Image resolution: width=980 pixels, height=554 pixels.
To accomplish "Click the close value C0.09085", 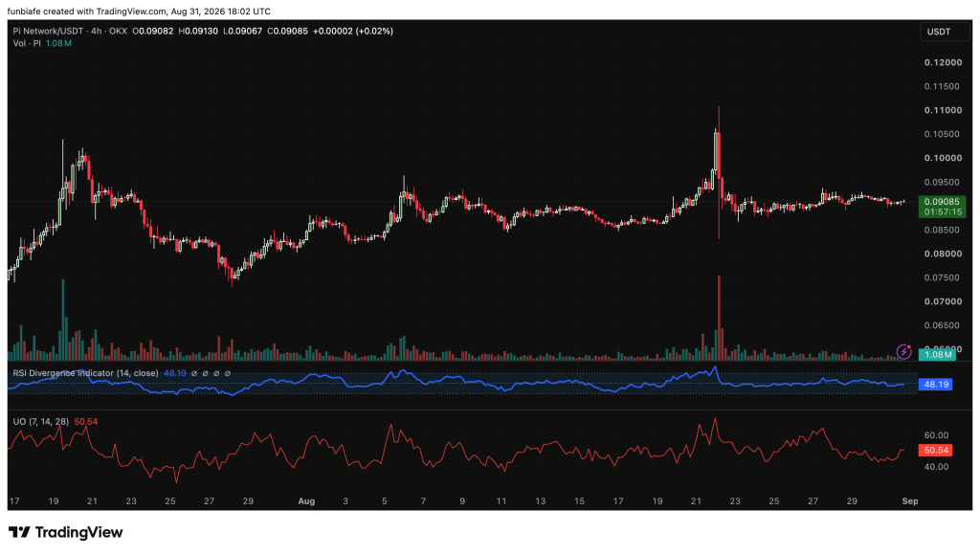I will click(x=287, y=31).
